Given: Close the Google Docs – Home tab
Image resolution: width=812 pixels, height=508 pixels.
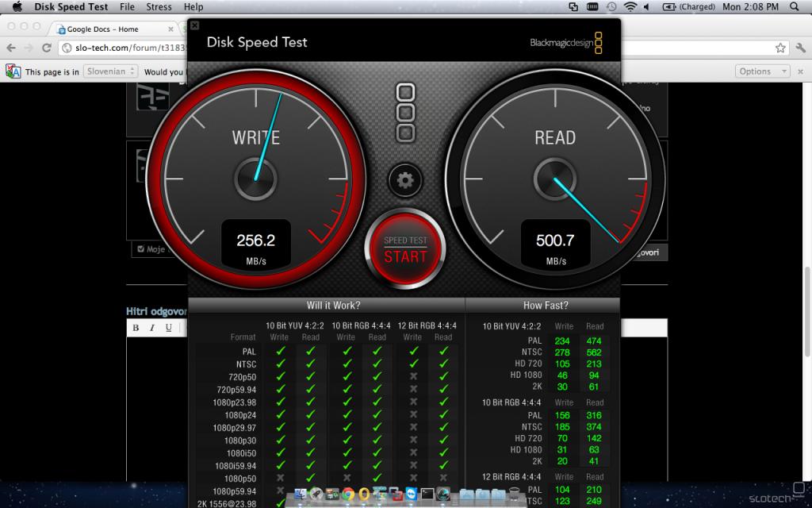Looking at the screenshot, I should click(171, 29).
